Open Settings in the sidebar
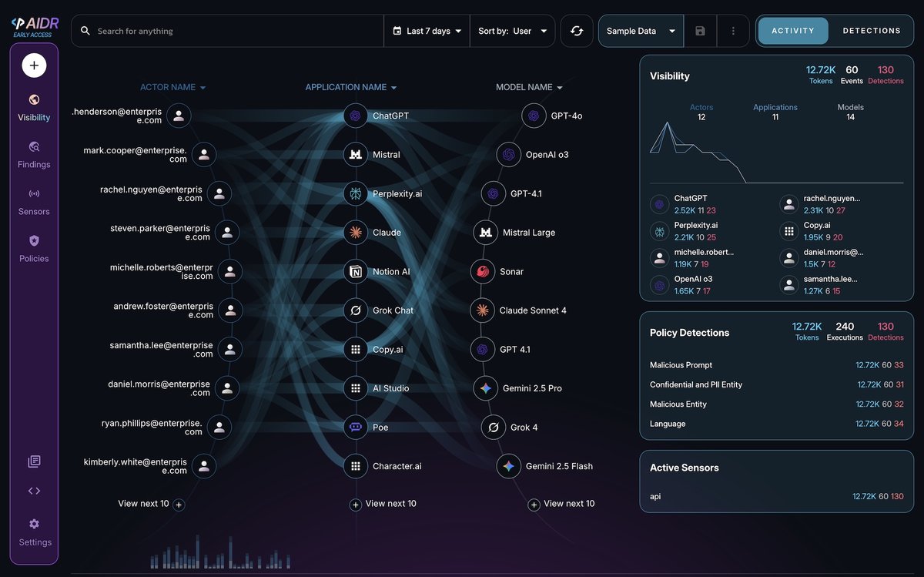Viewport: 924px width, 577px height. coord(35,532)
